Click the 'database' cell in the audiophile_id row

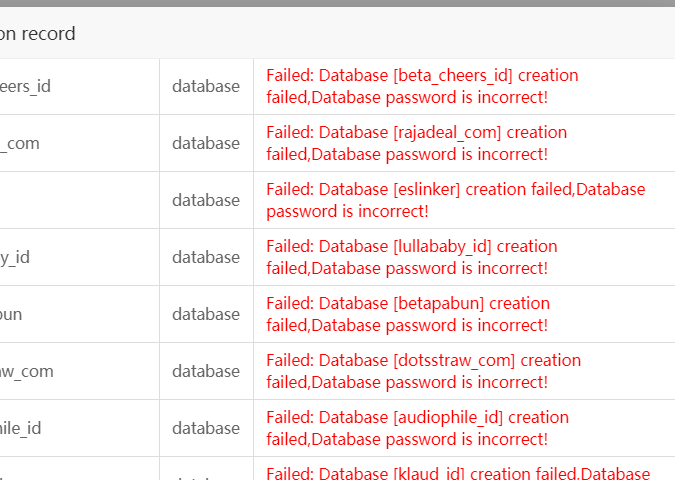pyautogui.click(x=206, y=428)
